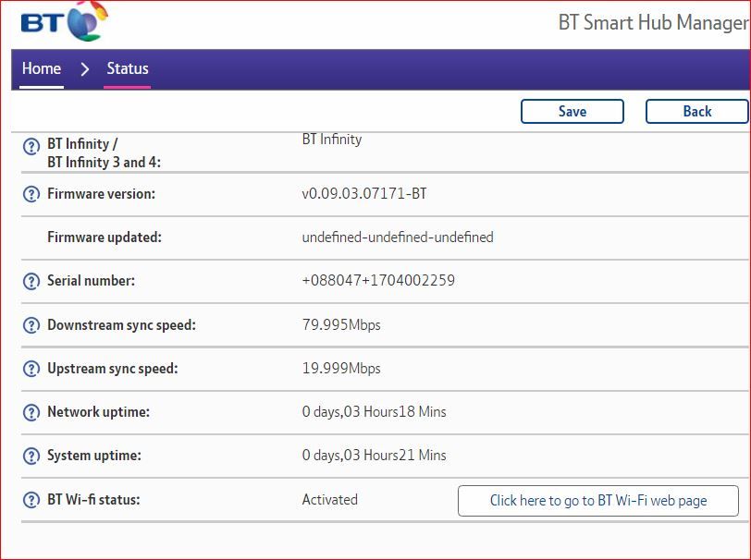
Task: View help for Network uptime
Action: coord(31,412)
